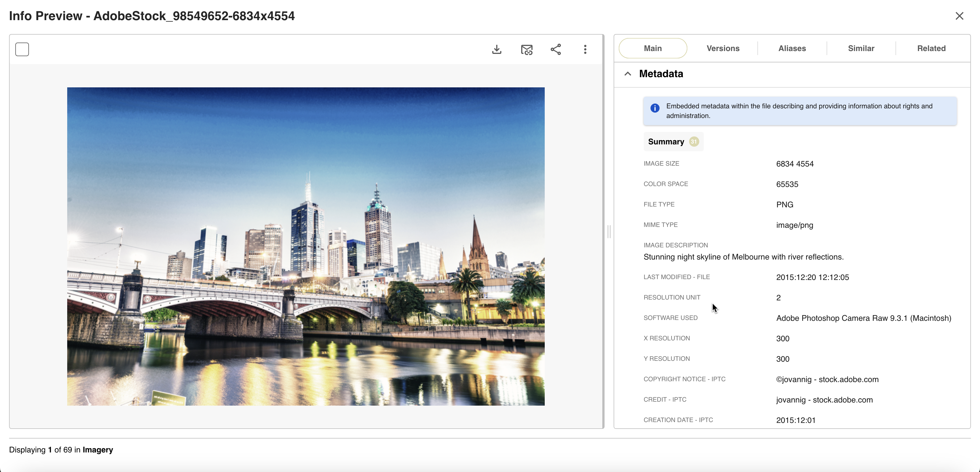Select the Similar tab

pyautogui.click(x=861, y=48)
